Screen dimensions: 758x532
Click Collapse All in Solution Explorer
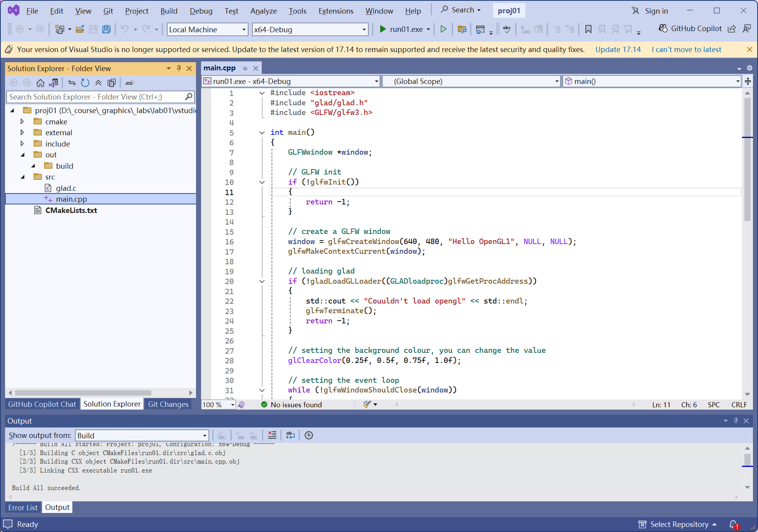(x=98, y=82)
